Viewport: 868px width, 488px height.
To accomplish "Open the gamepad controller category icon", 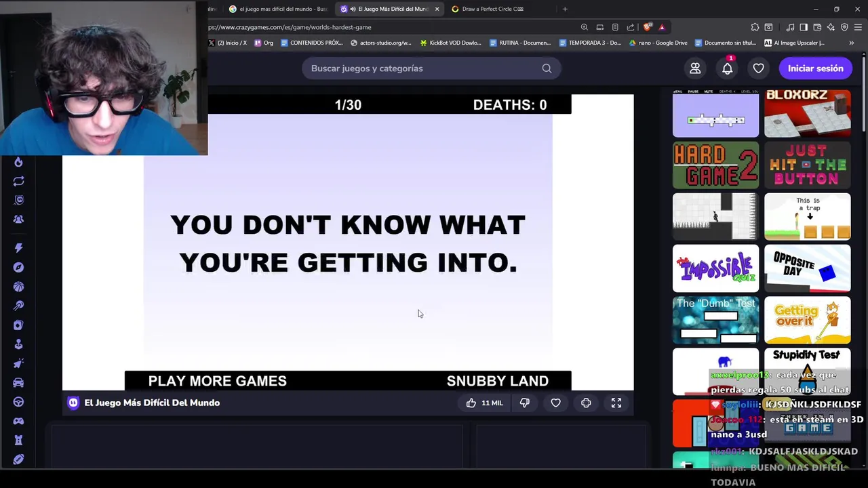I will [18, 421].
